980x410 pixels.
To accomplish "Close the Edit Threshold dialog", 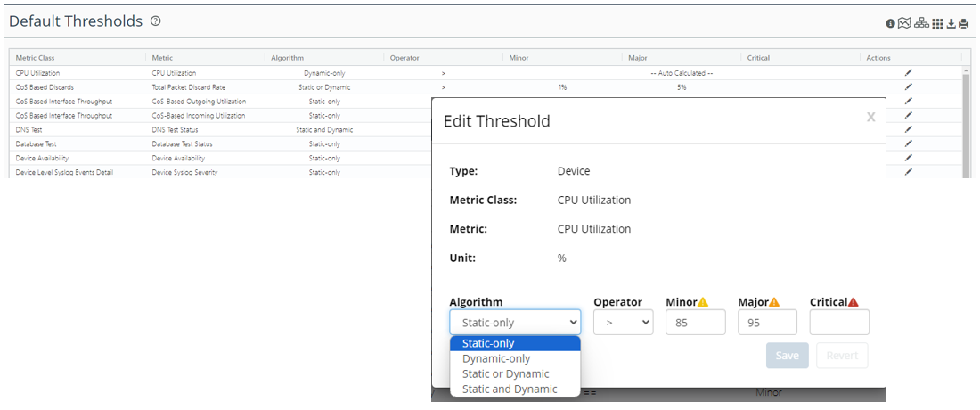I will tap(870, 117).
